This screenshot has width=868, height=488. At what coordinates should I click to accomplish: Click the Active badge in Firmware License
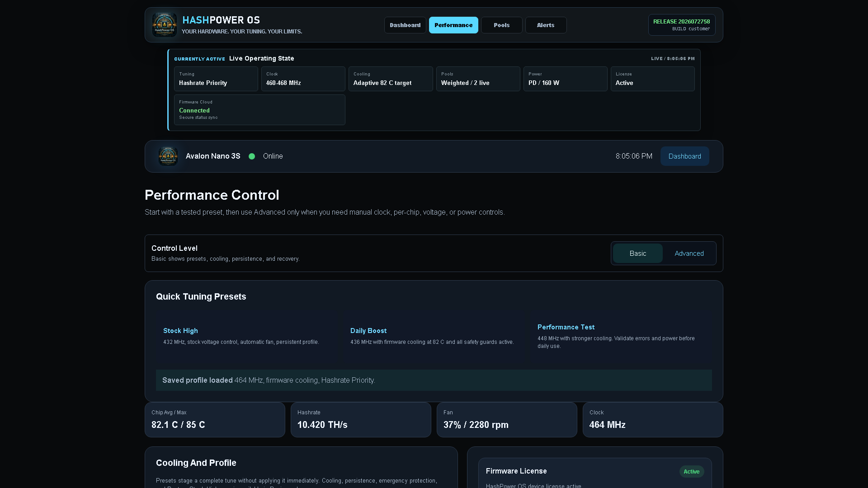click(691, 471)
